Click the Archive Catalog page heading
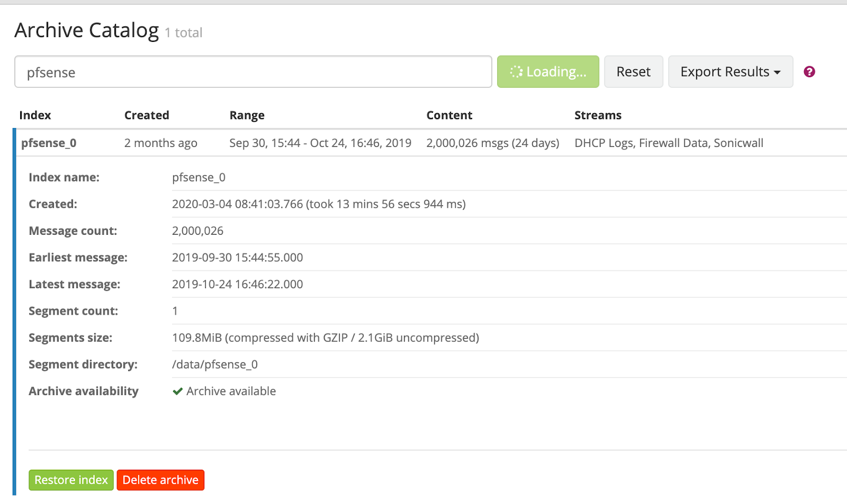 click(x=87, y=31)
